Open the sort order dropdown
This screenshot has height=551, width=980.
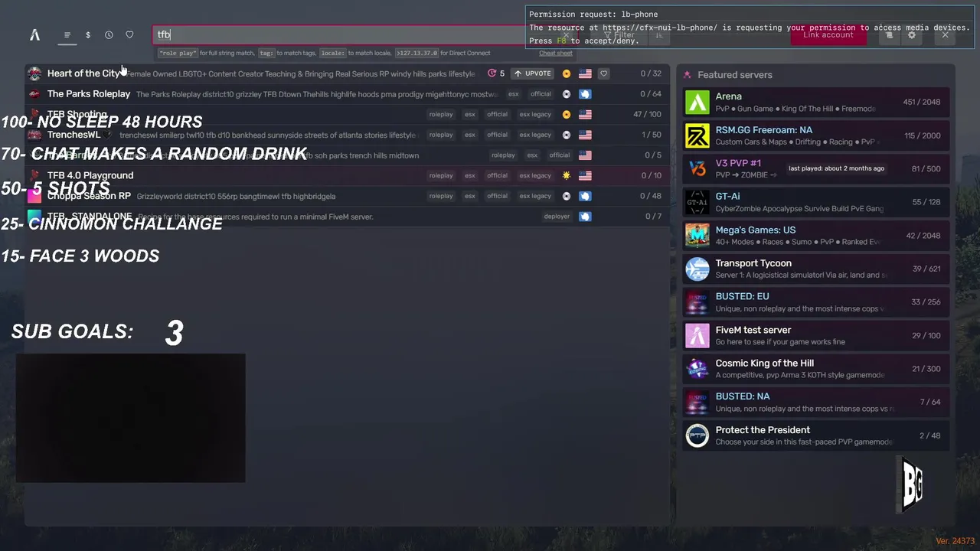(659, 34)
